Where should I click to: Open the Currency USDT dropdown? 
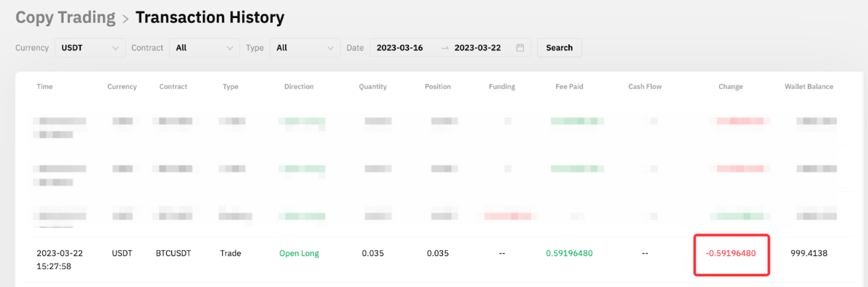pyautogui.click(x=90, y=48)
